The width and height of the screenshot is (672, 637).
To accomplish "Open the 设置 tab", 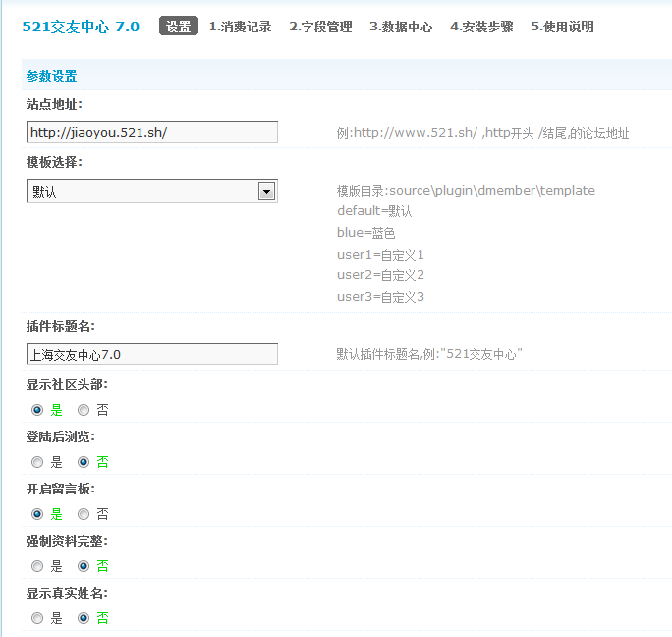I will click(x=178, y=27).
